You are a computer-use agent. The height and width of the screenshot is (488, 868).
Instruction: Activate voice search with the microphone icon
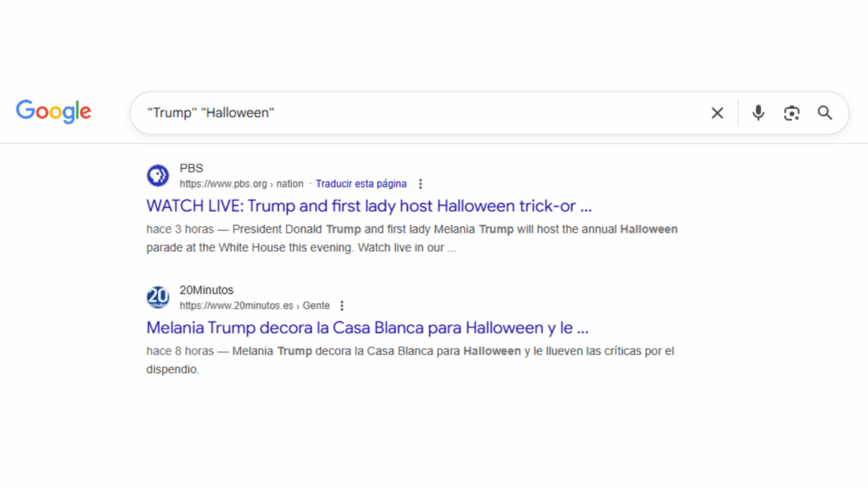click(x=757, y=113)
